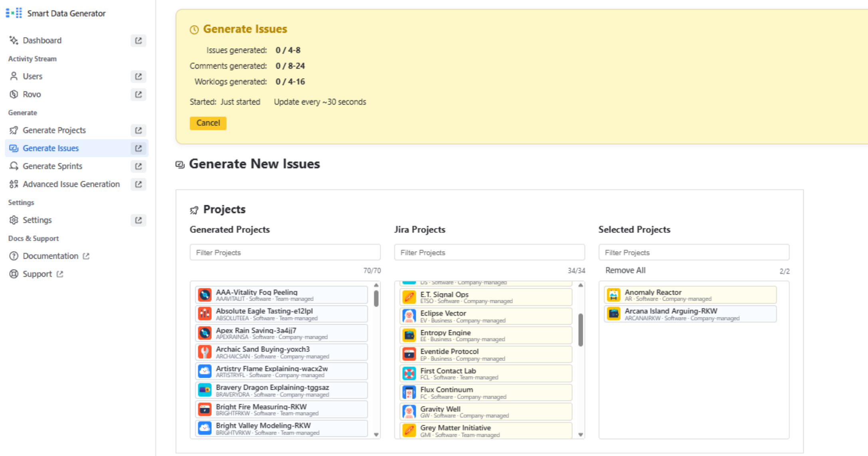The height and width of the screenshot is (456, 868).
Task: Click the Anomaly Reactor project icon
Action: pyautogui.click(x=614, y=295)
